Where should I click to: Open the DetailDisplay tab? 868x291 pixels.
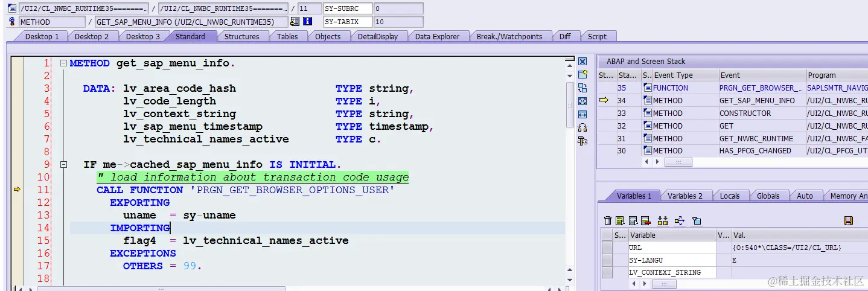tap(378, 36)
